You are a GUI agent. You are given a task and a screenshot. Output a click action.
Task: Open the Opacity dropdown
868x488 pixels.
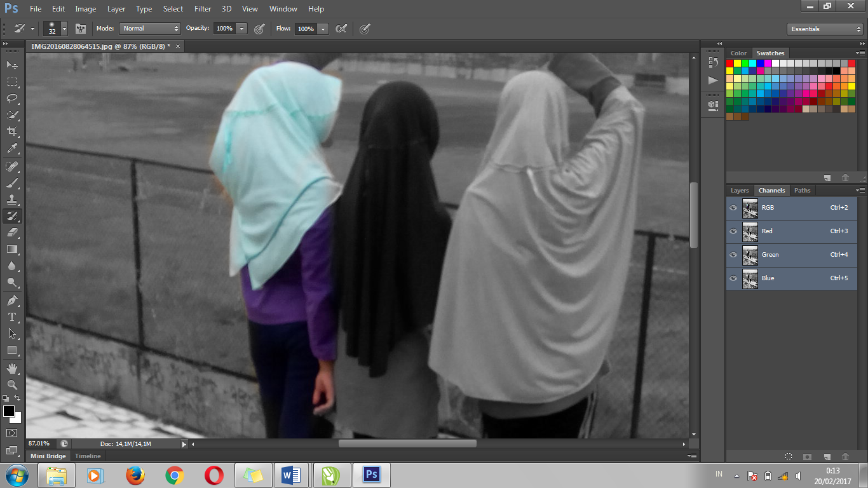240,28
